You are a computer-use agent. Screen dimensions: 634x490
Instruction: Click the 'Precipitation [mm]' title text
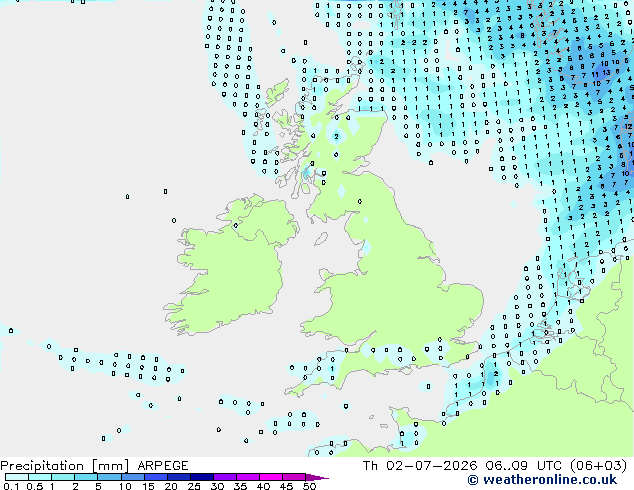(64, 466)
